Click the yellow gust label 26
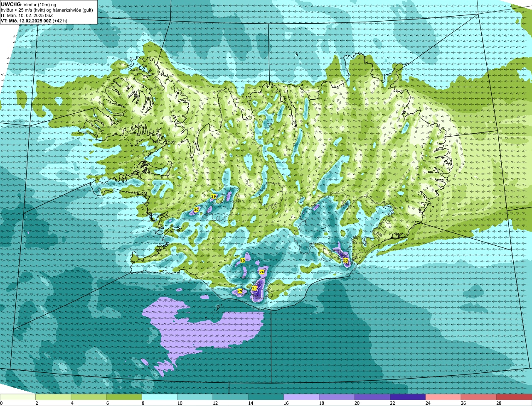532x406 pixels. click(262, 272)
